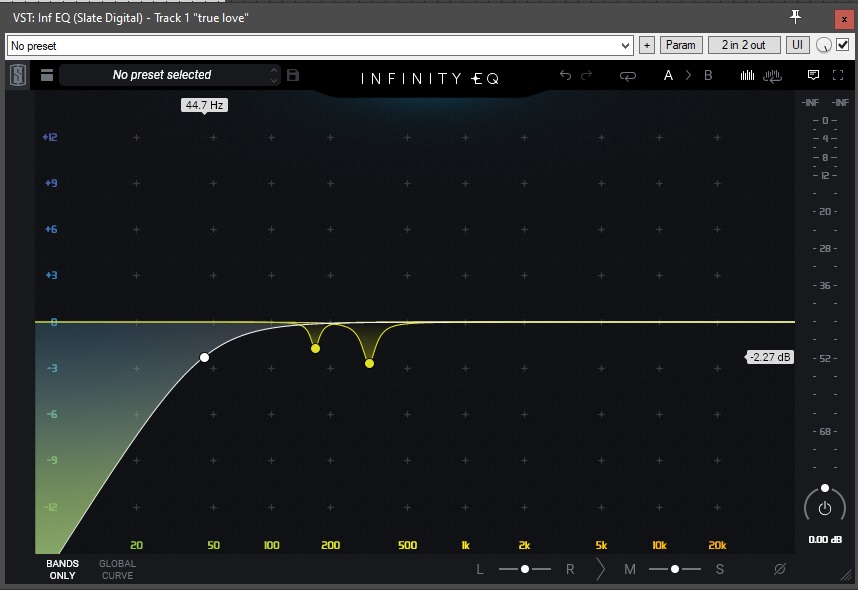Click the undo arrow icon
Viewport: 858px width, 590px height.
[x=565, y=75]
